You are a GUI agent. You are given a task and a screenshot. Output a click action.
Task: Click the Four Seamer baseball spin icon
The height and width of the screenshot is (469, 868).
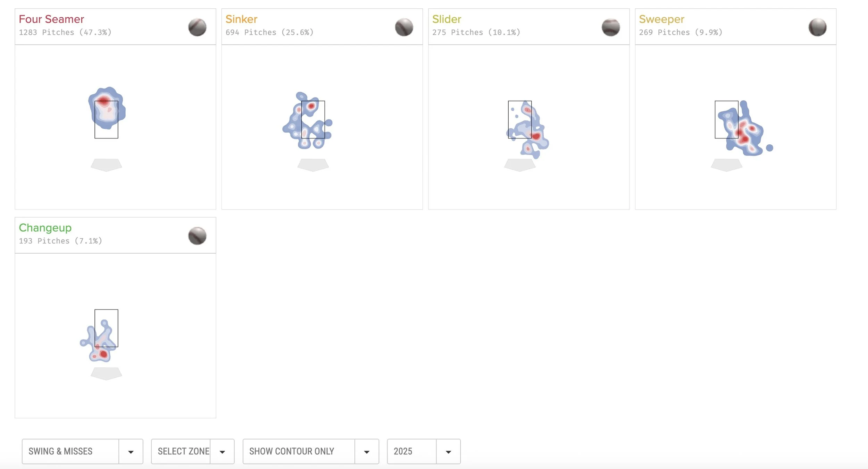click(x=197, y=27)
